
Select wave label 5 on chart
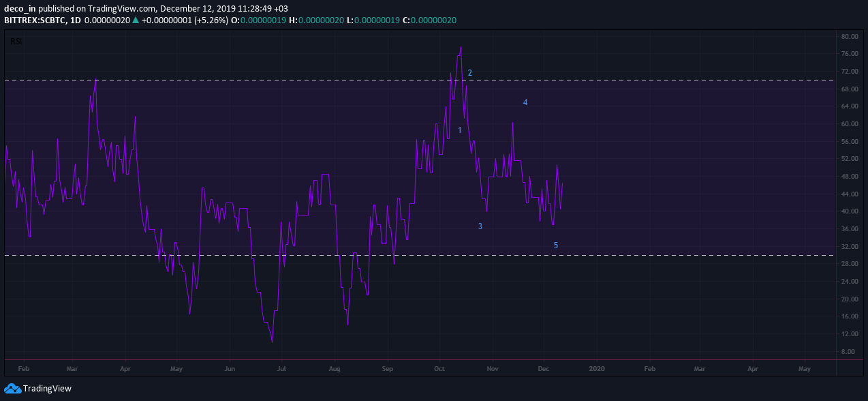pyautogui.click(x=556, y=245)
